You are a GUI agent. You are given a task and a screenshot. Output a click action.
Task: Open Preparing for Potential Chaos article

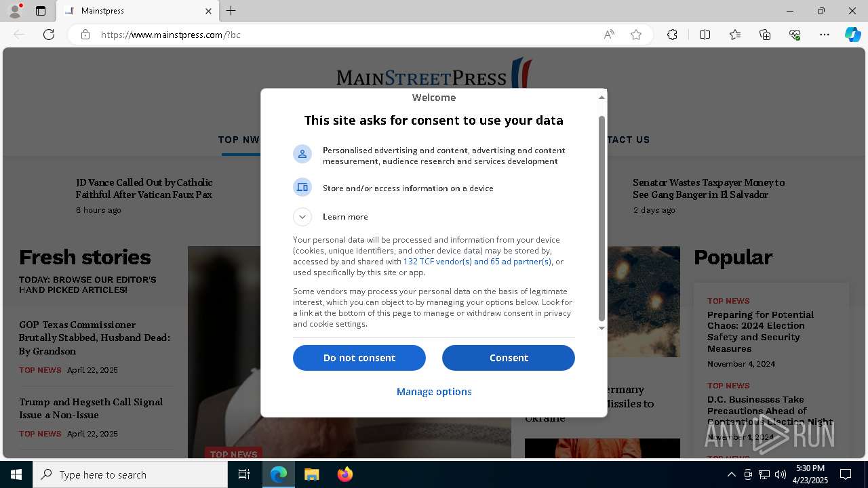[761, 331]
